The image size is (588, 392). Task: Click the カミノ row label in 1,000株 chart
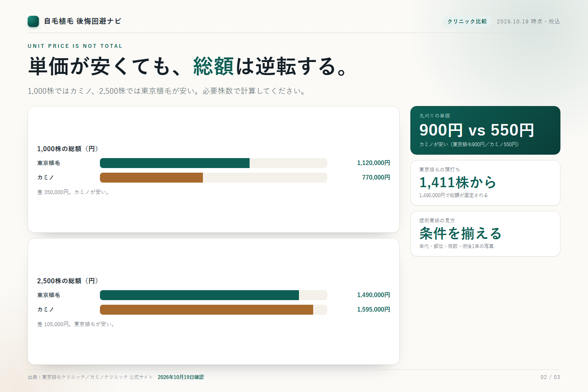[x=46, y=178]
